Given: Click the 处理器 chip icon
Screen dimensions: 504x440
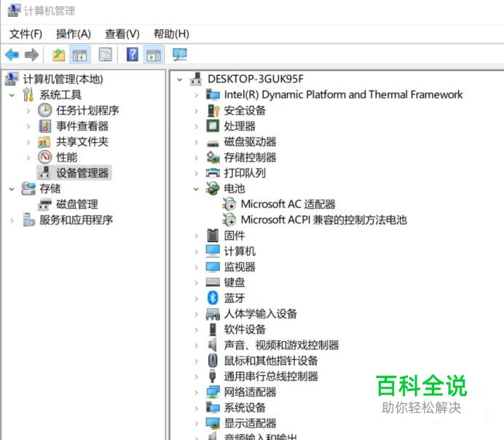Looking at the screenshot, I should tap(213, 126).
